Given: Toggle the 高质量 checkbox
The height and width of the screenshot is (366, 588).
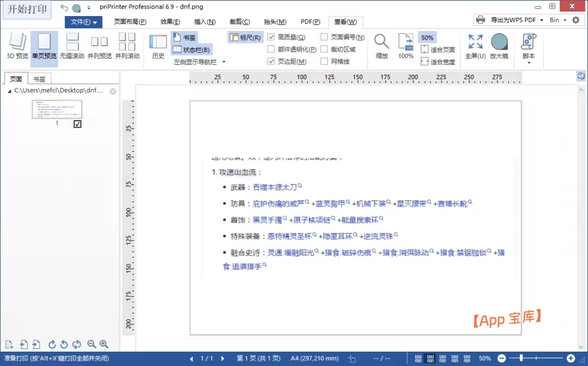Looking at the screenshot, I should click(272, 37).
